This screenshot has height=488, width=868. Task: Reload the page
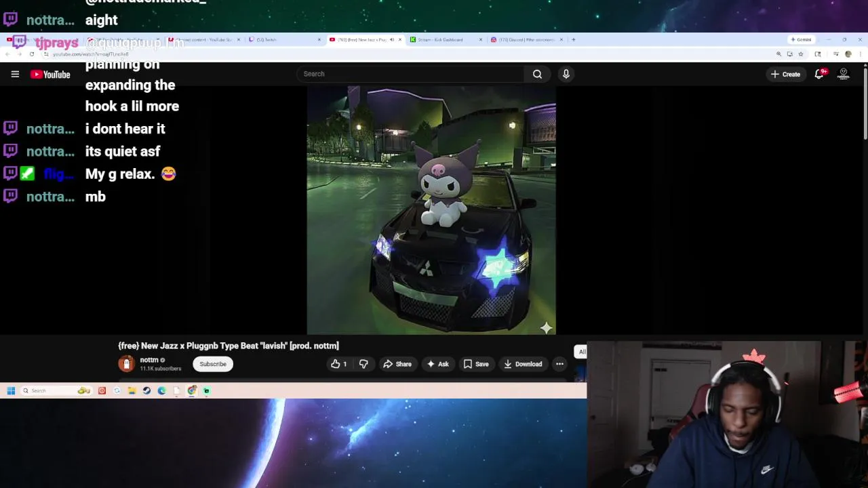click(32, 54)
